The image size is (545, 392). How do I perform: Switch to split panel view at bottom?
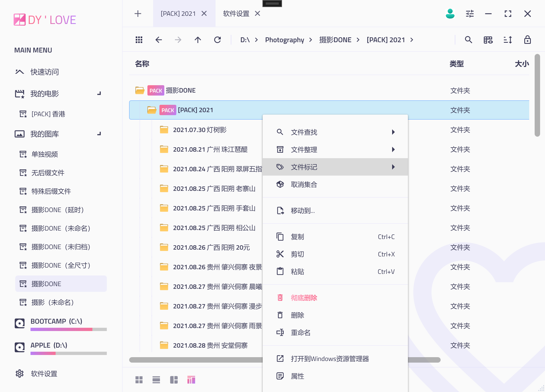tap(174, 380)
